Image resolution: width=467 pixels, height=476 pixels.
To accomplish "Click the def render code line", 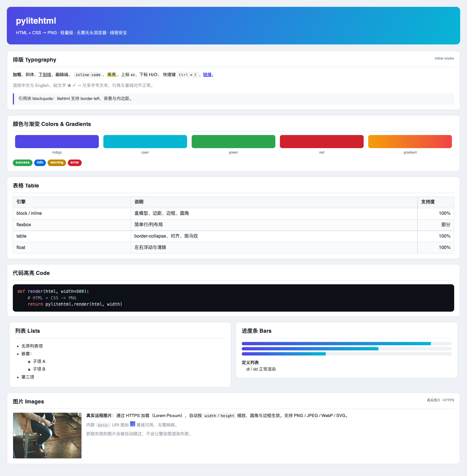I will click(53, 291).
